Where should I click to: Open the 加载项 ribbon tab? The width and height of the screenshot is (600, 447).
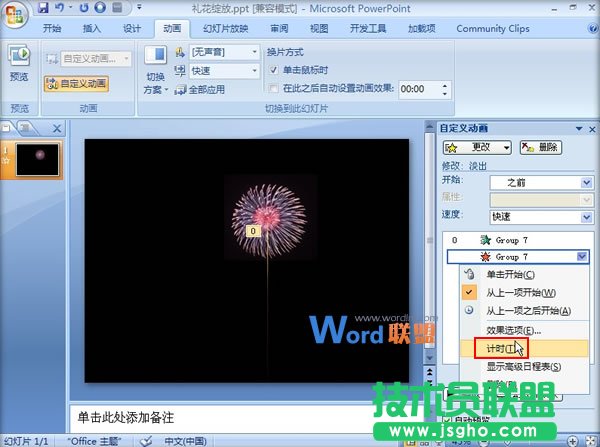421,29
